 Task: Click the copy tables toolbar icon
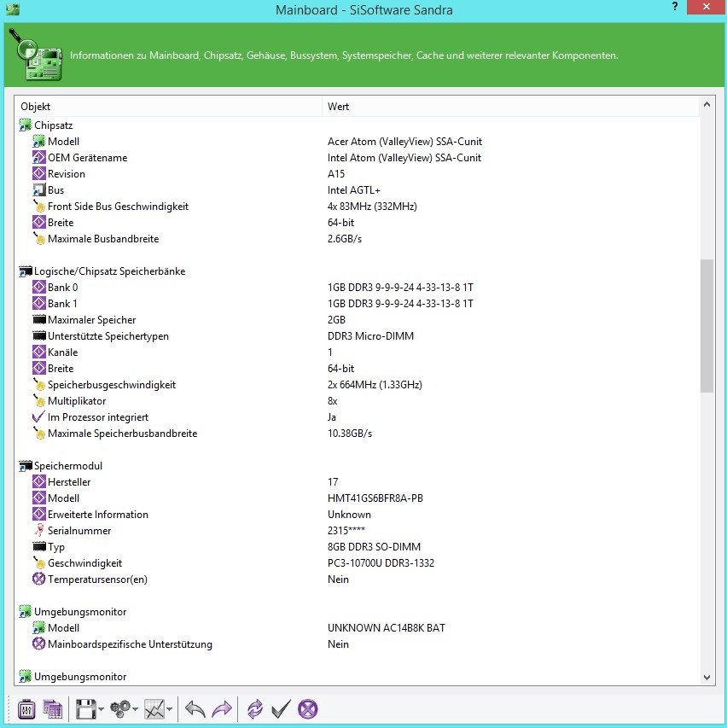coord(52,709)
